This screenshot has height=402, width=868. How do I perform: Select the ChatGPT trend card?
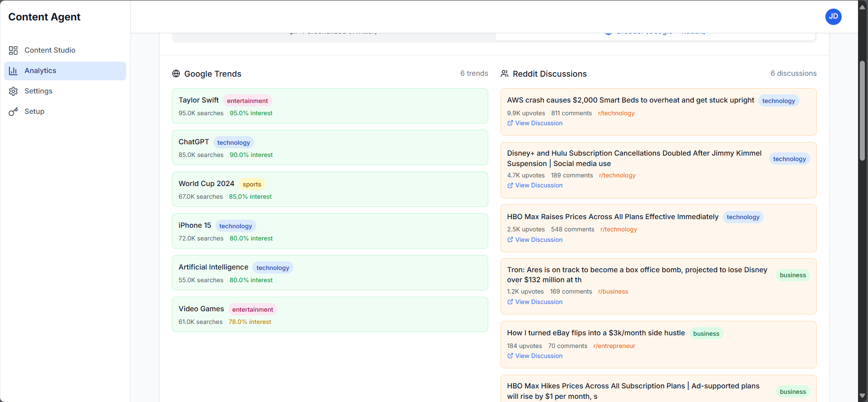pyautogui.click(x=330, y=147)
